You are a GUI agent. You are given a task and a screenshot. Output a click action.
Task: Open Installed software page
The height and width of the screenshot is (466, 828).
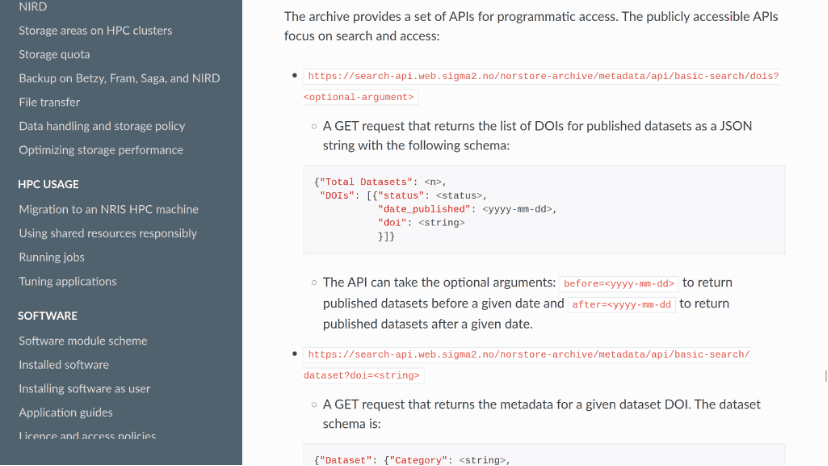coord(64,365)
